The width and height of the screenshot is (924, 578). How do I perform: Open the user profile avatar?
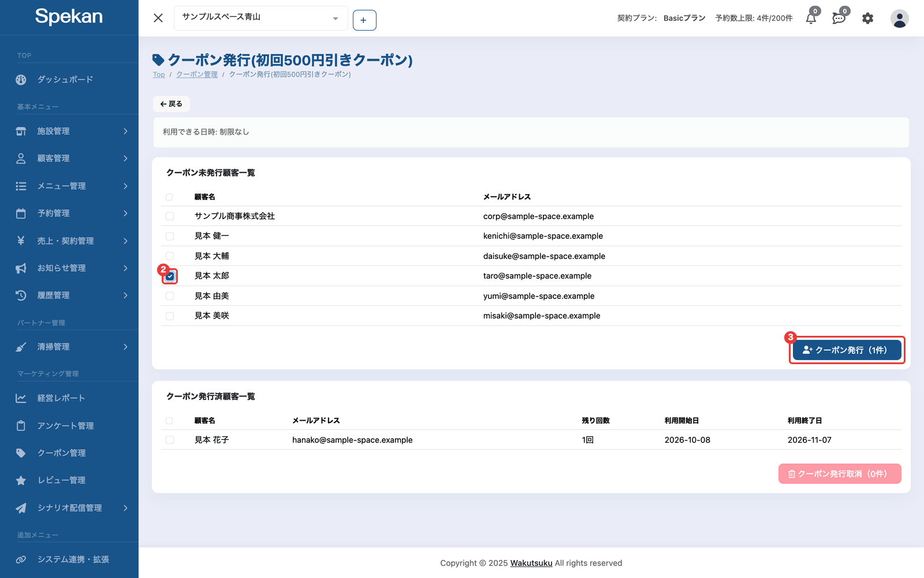pos(899,18)
